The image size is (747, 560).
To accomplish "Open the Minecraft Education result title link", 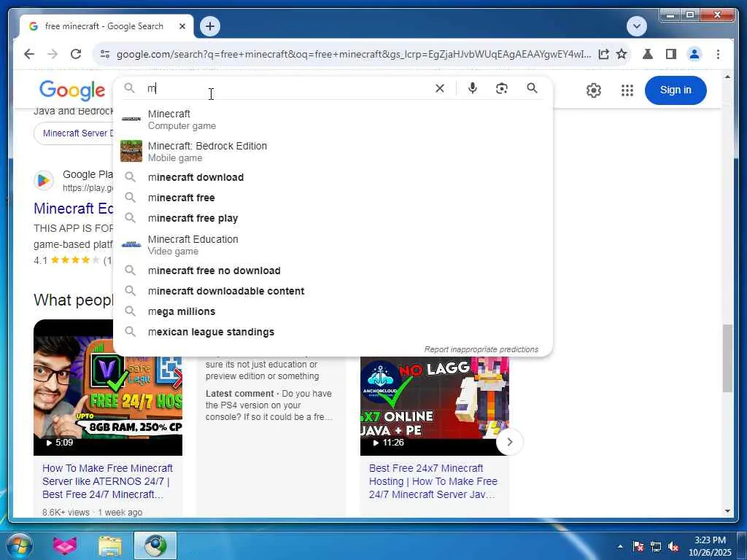I will pos(74,209).
